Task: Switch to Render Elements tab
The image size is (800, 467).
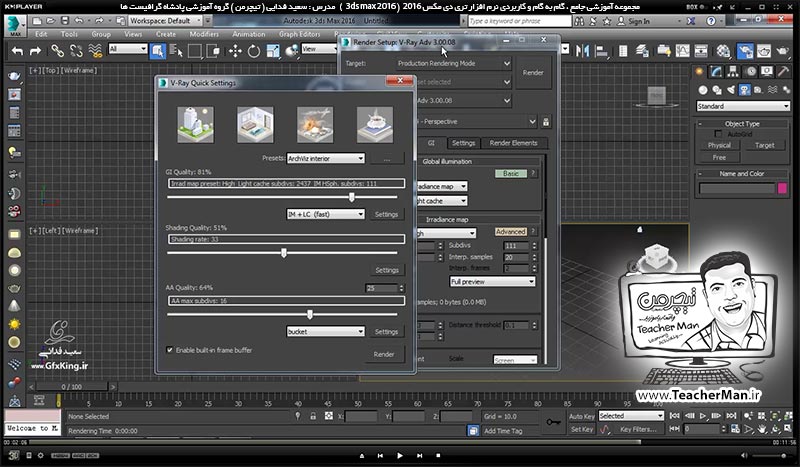Action: pyautogui.click(x=513, y=143)
